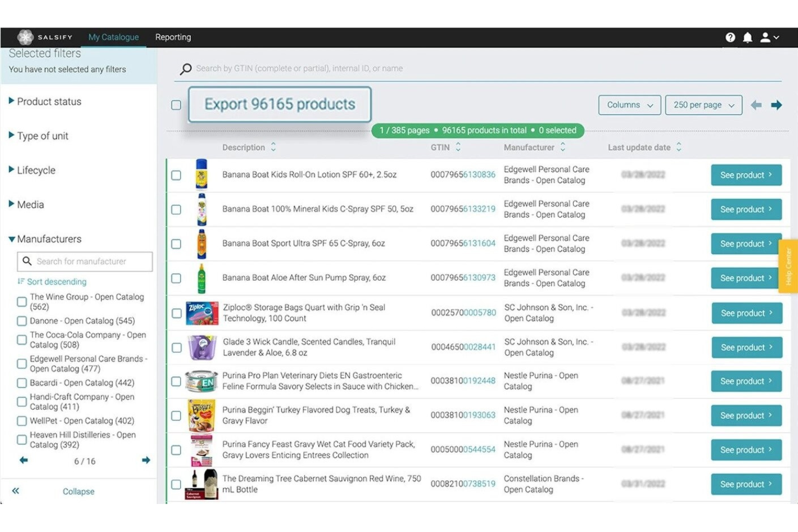The width and height of the screenshot is (798, 532).
Task: Check The Coca-Cola Company filter
Action: pos(22,340)
